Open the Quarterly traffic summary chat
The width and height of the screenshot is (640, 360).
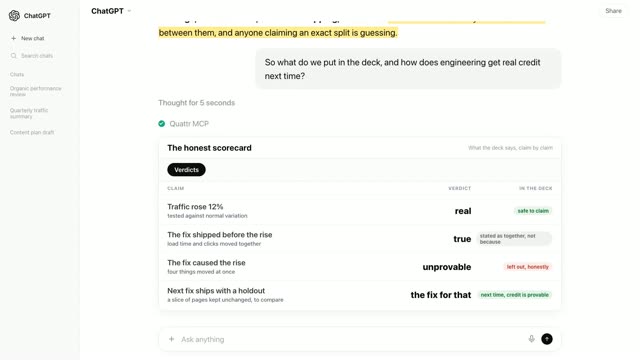(29, 113)
